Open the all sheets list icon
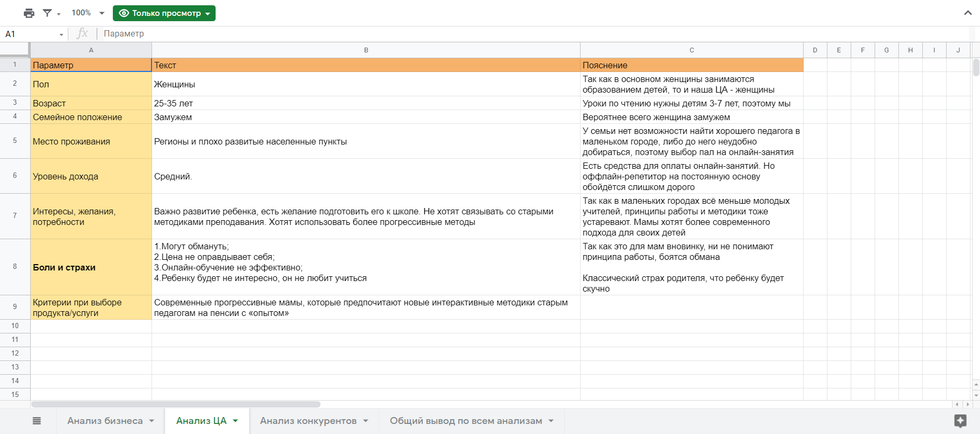This screenshot has width=980, height=434. point(37,421)
